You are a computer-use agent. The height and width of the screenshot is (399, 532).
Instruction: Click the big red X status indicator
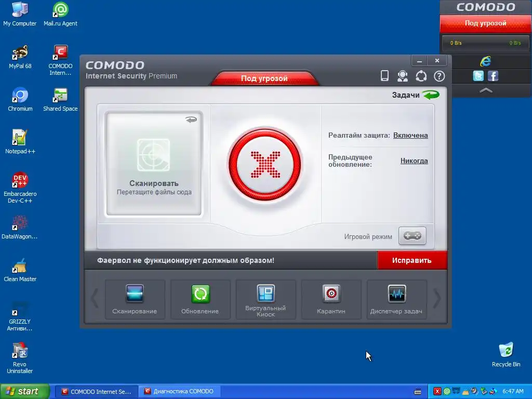click(265, 165)
